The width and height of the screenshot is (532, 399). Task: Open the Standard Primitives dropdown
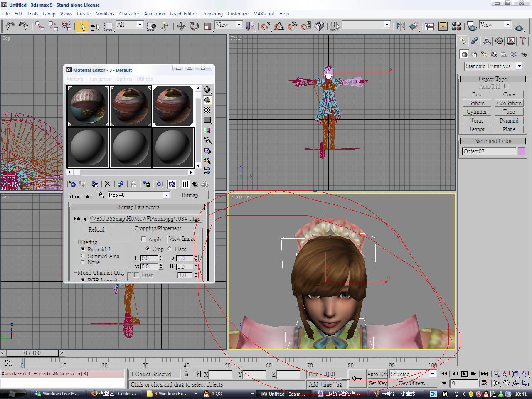519,66
